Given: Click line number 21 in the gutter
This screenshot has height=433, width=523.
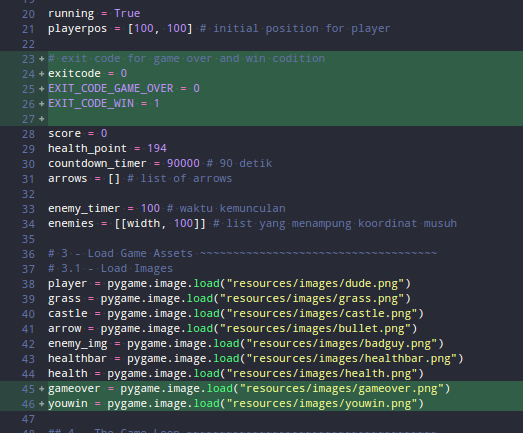Looking at the screenshot, I should (x=28, y=29).
